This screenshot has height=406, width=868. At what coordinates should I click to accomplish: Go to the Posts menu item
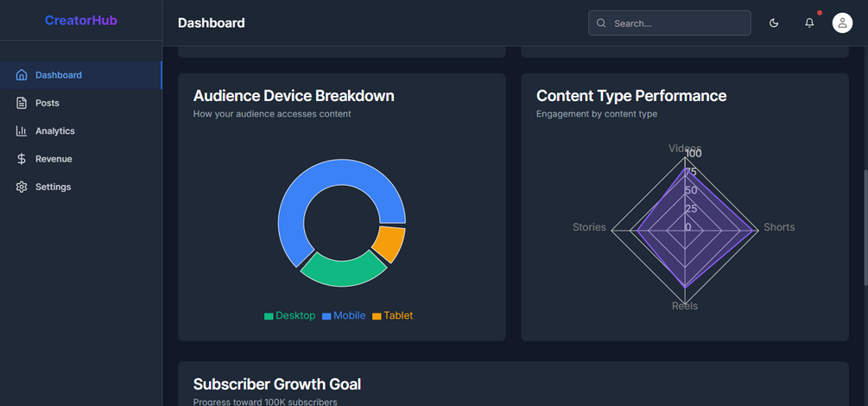[48, 103]
